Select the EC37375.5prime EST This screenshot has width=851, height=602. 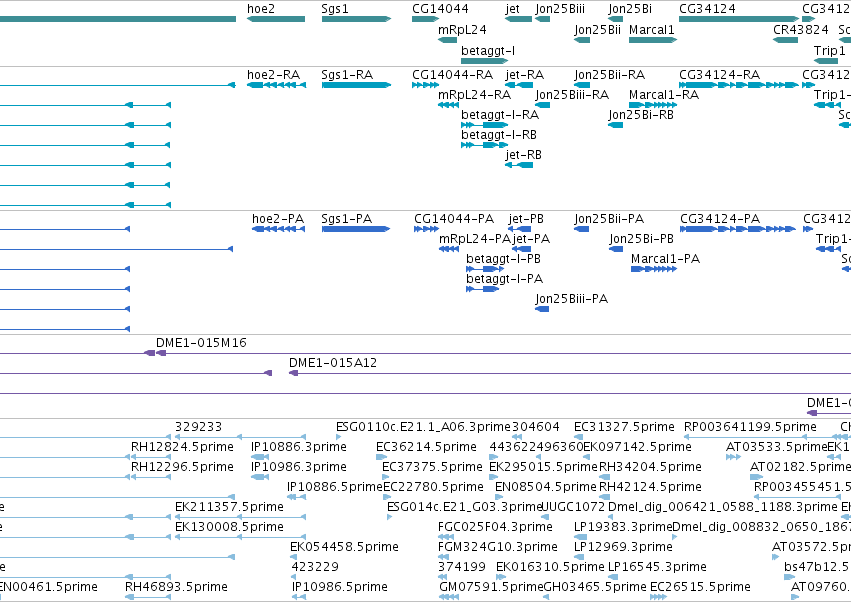pyautogui.click(x=386, y=477)
